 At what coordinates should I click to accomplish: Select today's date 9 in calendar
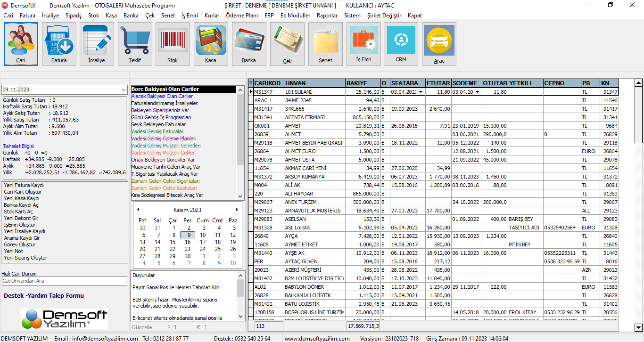click(188, 235)
